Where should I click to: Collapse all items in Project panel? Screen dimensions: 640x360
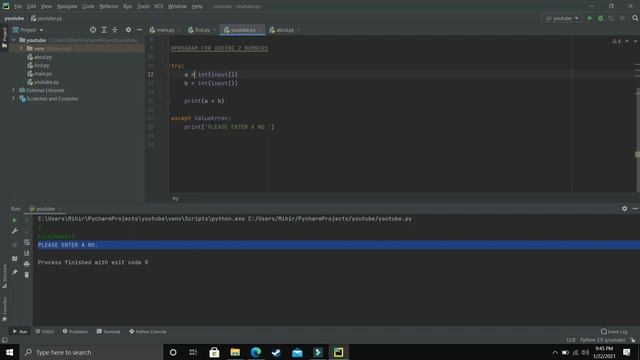[x=115, y=30]
